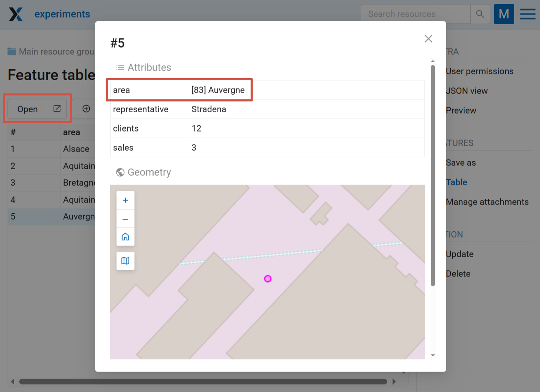Click the dialog's vertical scrollbar
Image resolution: width=540 pixels, height=392 pixels.
pyautogui.click(x=433, y=175)
